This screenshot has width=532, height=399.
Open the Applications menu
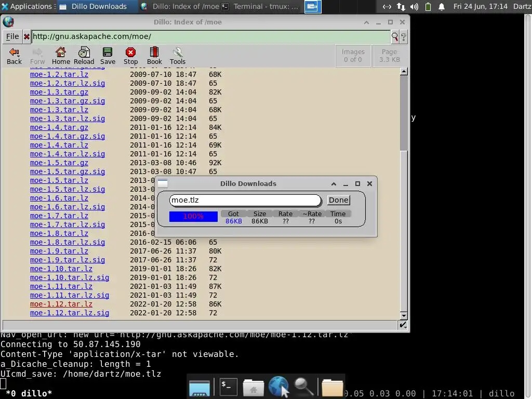[x=27, y=6]
